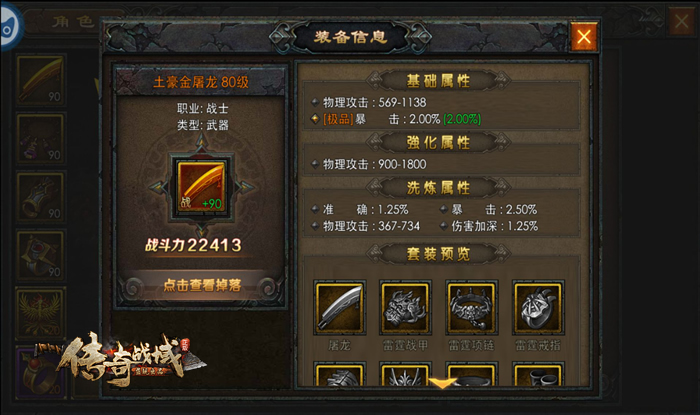The width and height of the screenshot is (700, 415).
Task: Select the 雷霆战甲 armor icon
Action: [405, 307]
